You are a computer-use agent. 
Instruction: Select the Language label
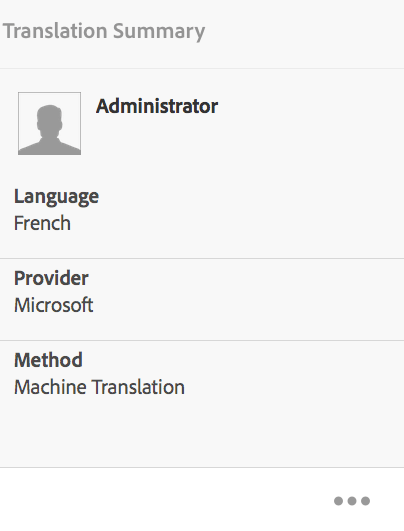(56, 197)
